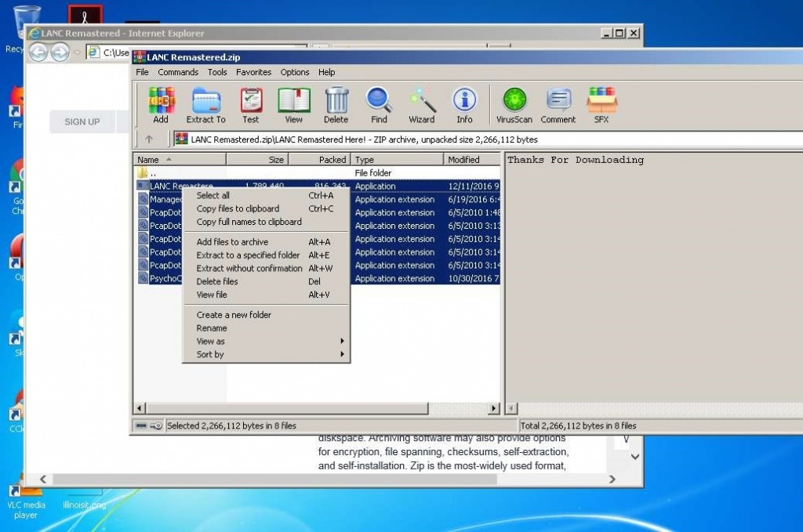Click the Delete trash can toolbar icon
The image size is (803, 532).
(336, 105)
